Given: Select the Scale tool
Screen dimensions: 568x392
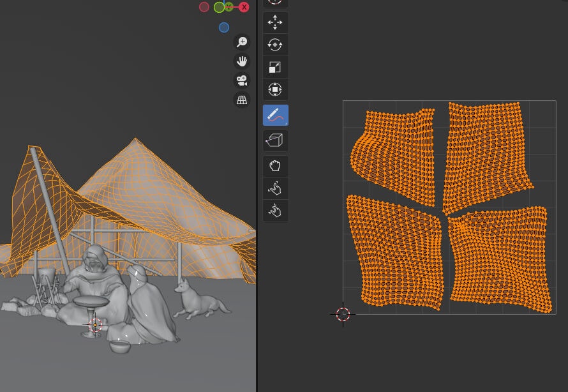Looking at the screenshot, I should pyautogui.click(x=275, y=66).
